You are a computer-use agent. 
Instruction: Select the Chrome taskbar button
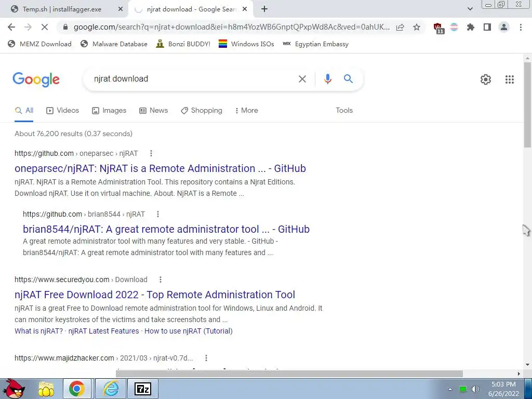pos(77,389)
